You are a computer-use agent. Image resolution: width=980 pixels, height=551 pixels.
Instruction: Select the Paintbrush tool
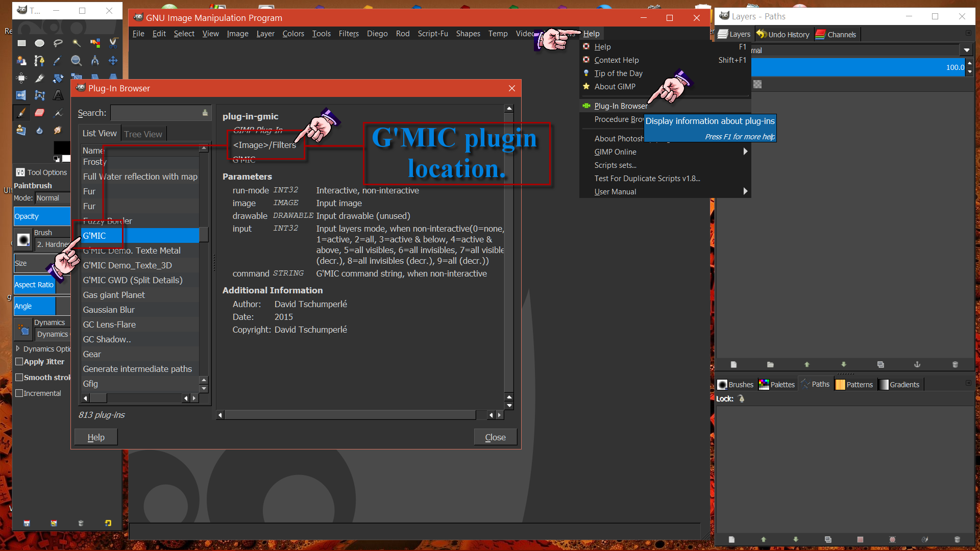pyautogui.click(x=21, y=113)
